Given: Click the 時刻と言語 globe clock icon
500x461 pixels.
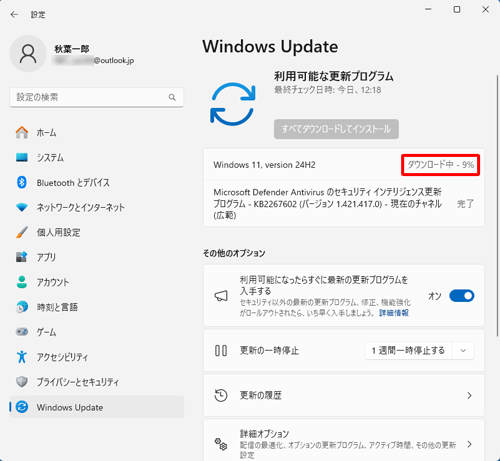Looking at the screenshot, I should pyautogui.click(x=22, y=307).
